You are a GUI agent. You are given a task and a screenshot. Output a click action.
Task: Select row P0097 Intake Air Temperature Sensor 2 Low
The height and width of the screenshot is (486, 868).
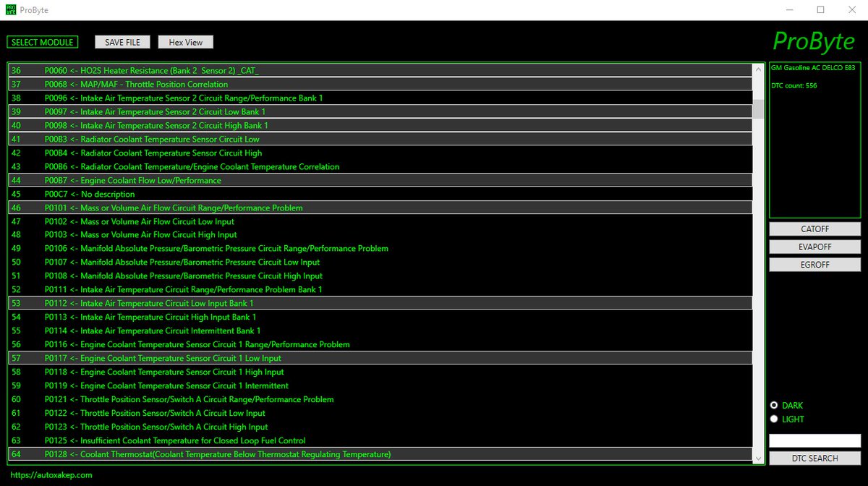pos(380,111)
